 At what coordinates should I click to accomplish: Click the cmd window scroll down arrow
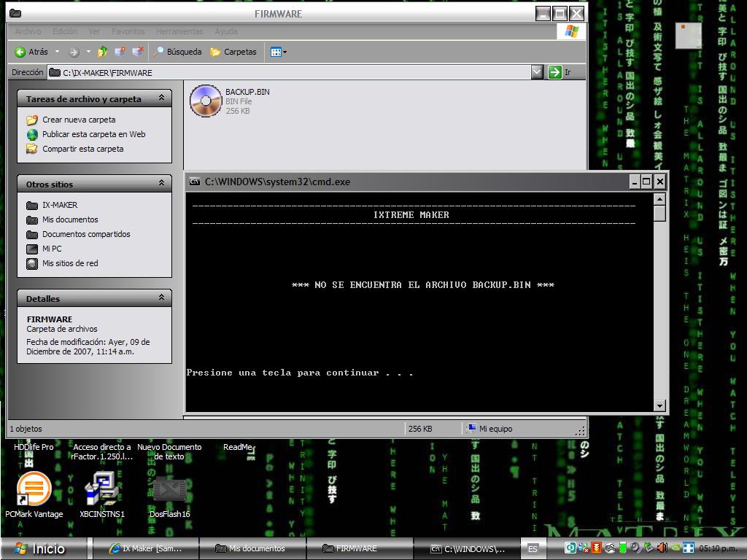tap(659, 405)
